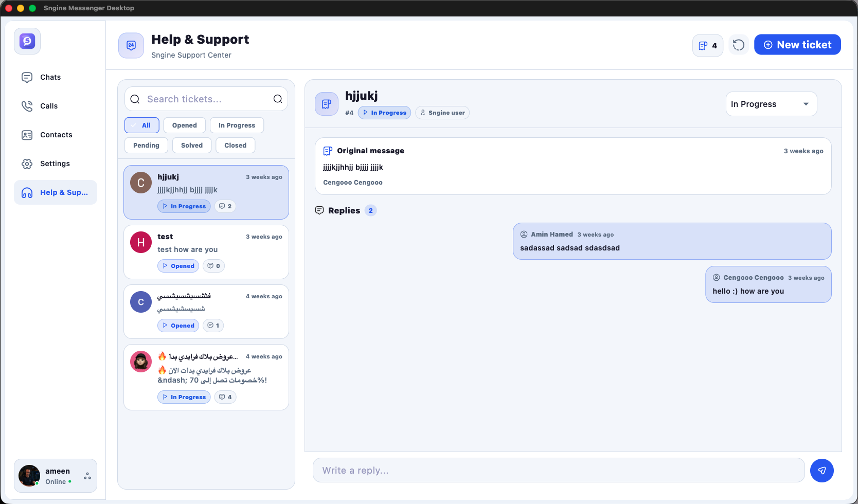Filter tickets by Opened
Image resolution: width=858 pixels, height=504 pixels.
tap(185, 125)
